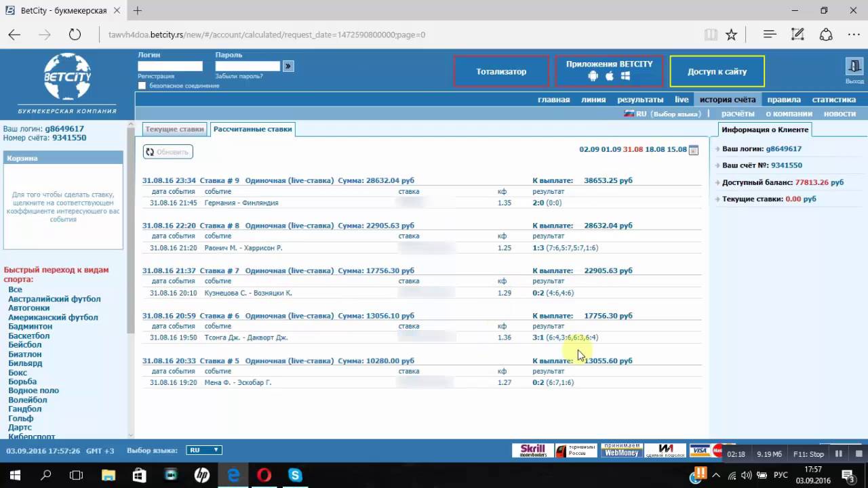Click in the Логин input field
Viewport: 868px width, 488px height.
[170, 66]
